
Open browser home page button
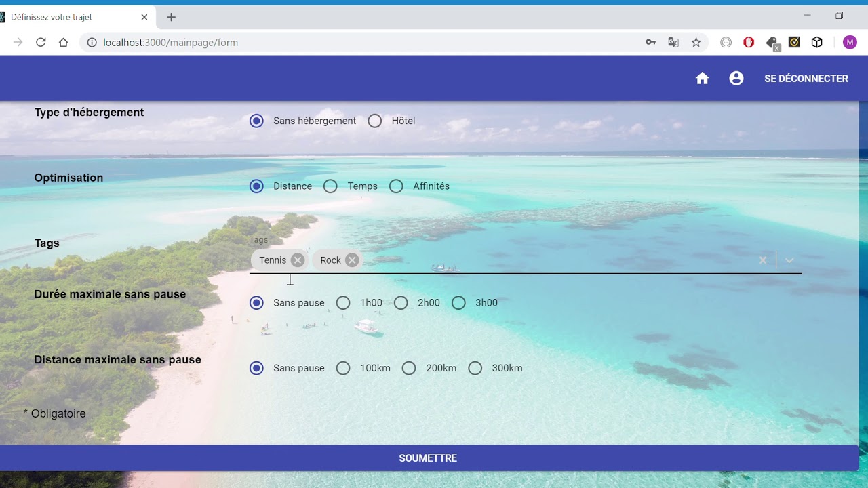pyautogui.click(x=63, y=42)
